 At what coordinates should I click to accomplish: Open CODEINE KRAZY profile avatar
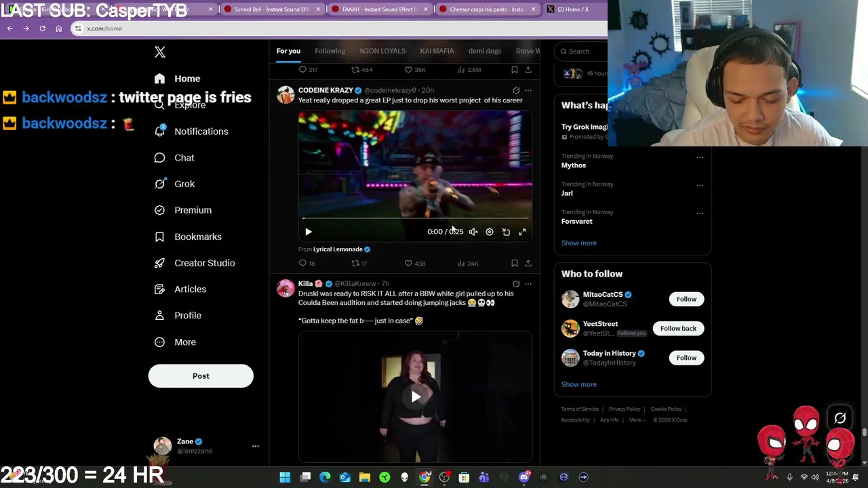[285, 95]
